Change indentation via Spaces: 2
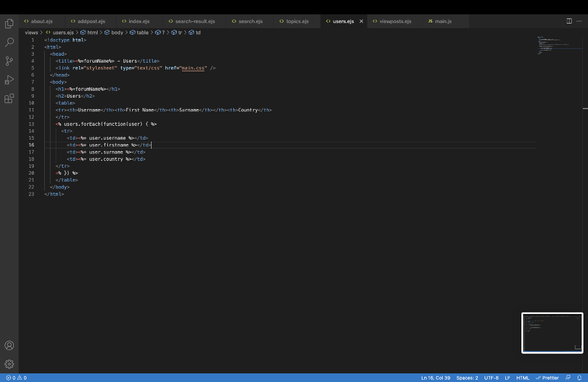The image size is (588, 382). pyautogui.click(x=467, y=378)
